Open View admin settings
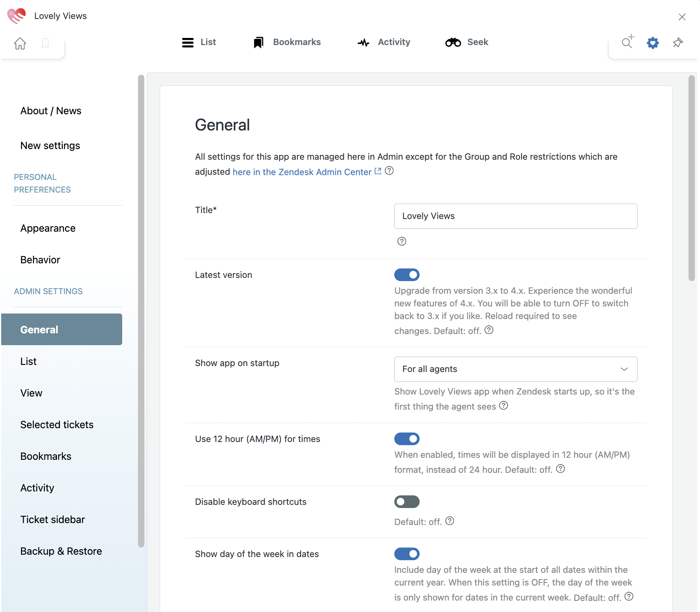Viewport: 700px width, 612px height. (31, 393)
